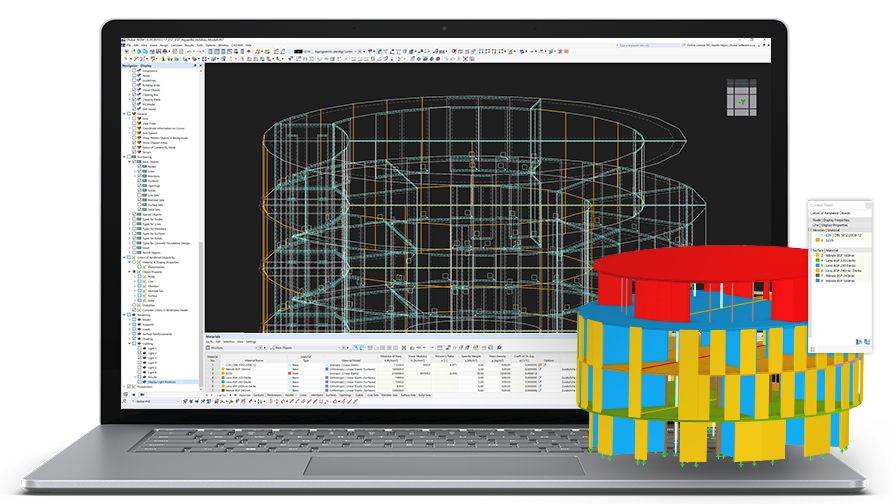
Task: Toggle the Building Grids checkbox
Action: [134, 85]
